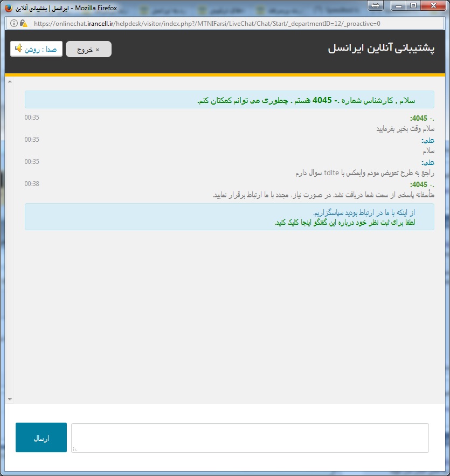The image size is (450, 476).
Task: Click the message سلام وقت بخیر بفرمایید
Action: [405, 129]
